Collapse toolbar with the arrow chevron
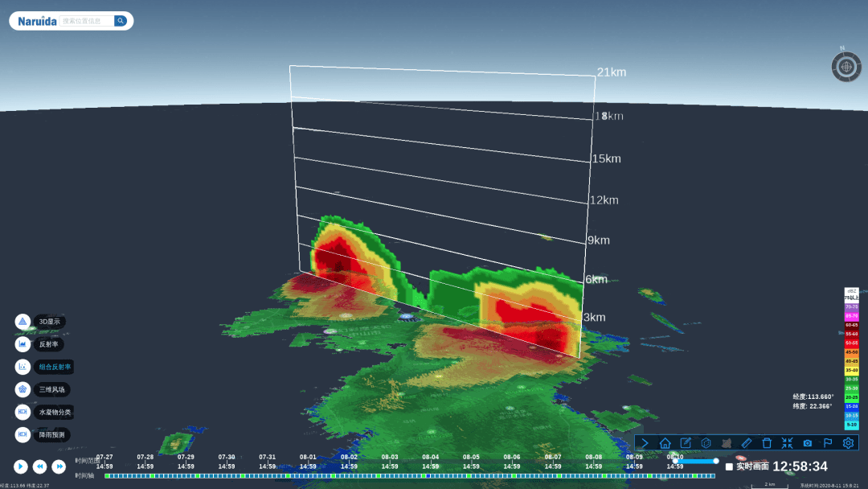 click(645, 442)
